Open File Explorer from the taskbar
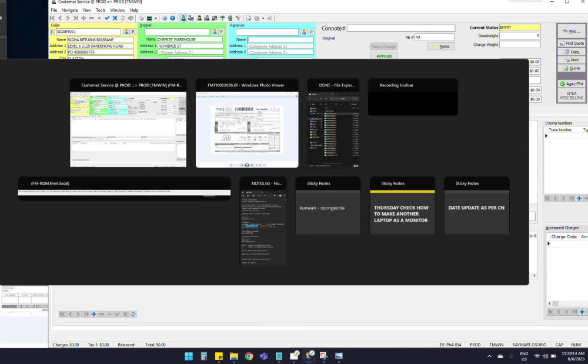This screenshot has width=588, height=364. (234, 356)
